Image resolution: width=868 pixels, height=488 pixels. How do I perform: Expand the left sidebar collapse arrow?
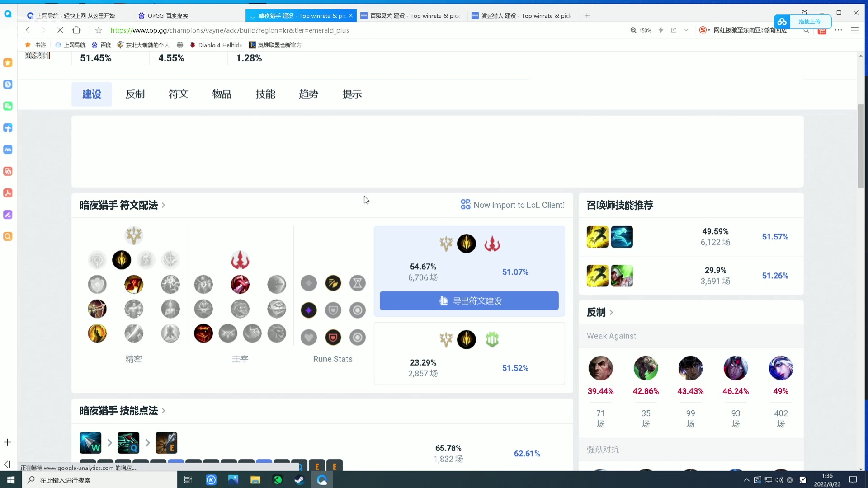tap(7, 464)
